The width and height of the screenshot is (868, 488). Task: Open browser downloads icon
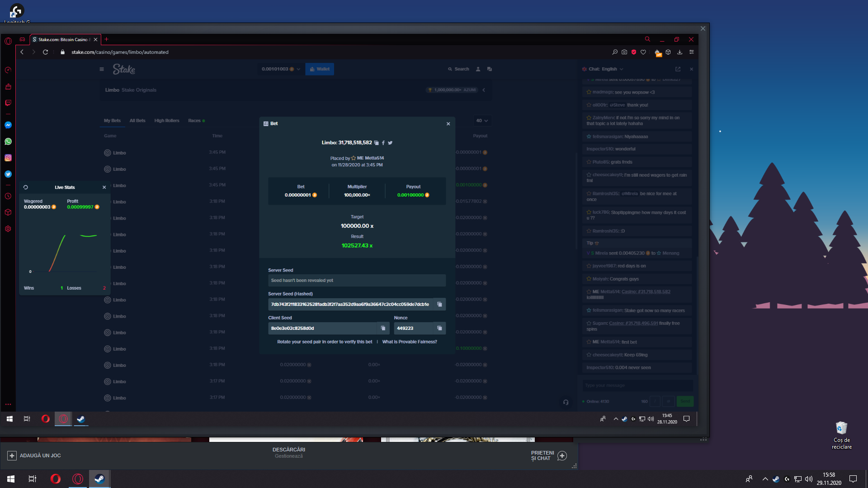[x=679, y=52]
